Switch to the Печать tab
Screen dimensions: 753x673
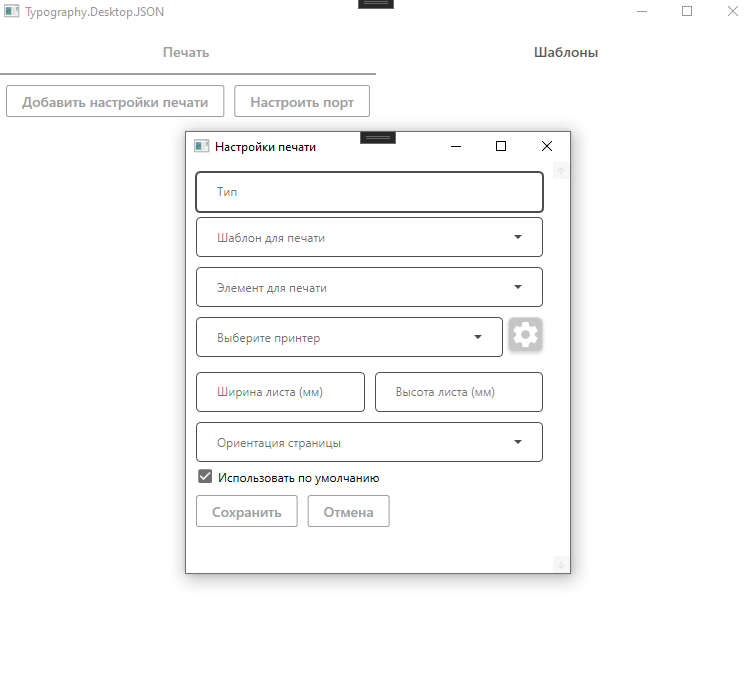186,52
